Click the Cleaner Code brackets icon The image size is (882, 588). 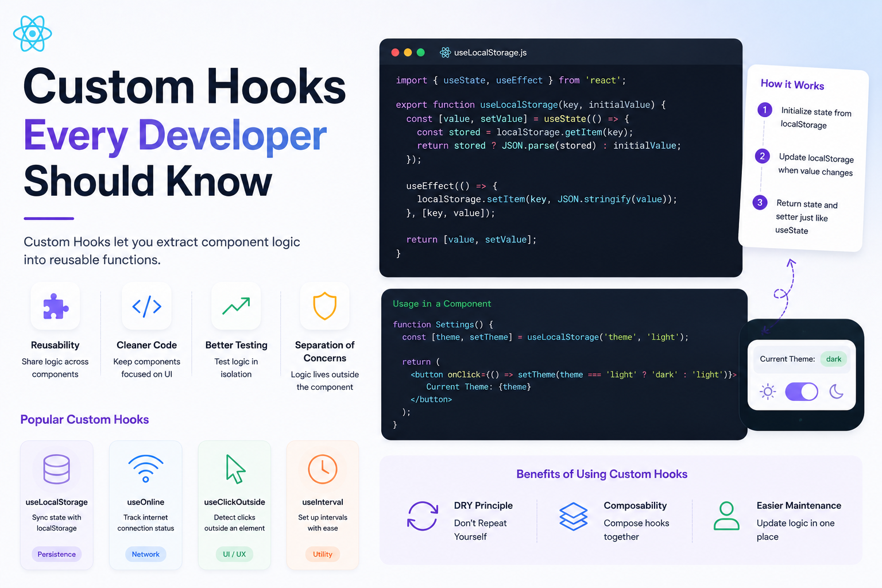click(147, 306)
